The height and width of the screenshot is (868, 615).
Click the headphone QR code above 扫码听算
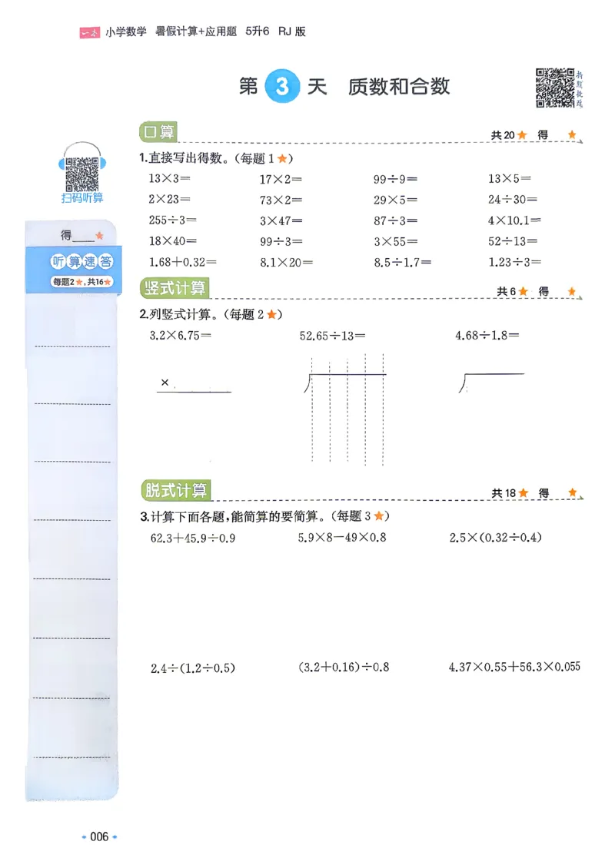pos(82,174)
